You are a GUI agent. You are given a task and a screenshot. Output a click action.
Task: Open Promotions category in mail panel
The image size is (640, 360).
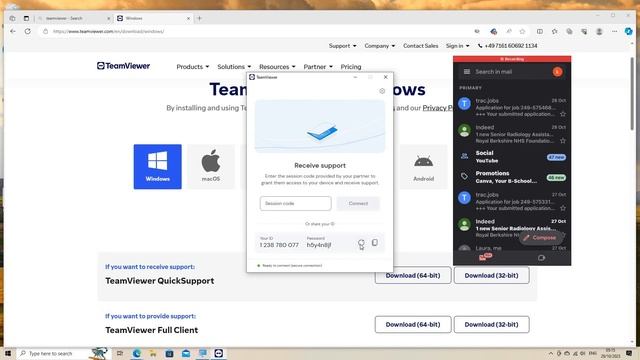coord(512,177)
